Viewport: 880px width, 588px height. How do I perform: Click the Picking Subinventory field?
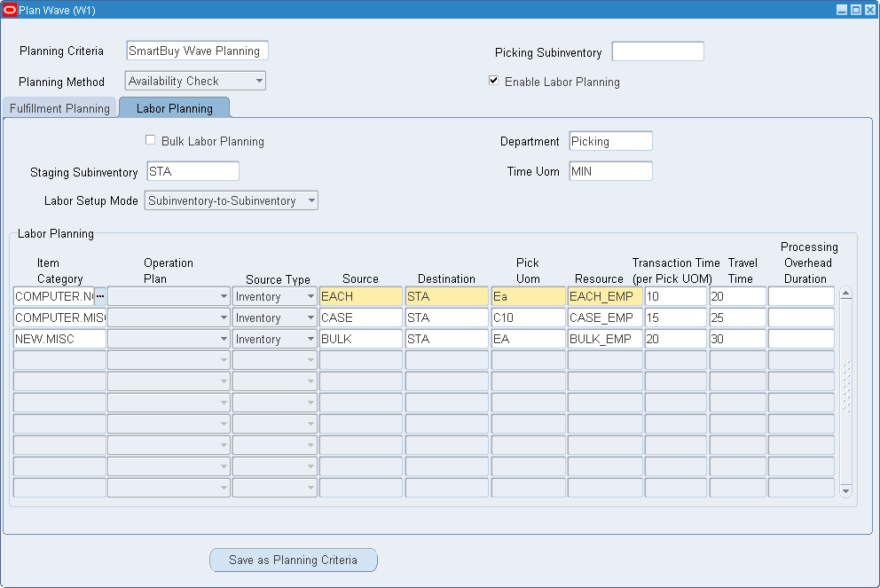pos(657,51)
